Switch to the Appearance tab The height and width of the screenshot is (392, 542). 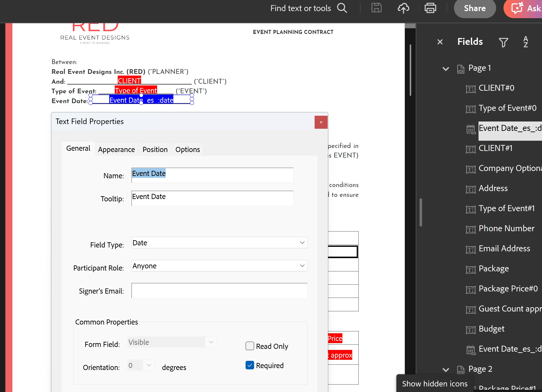116,149
